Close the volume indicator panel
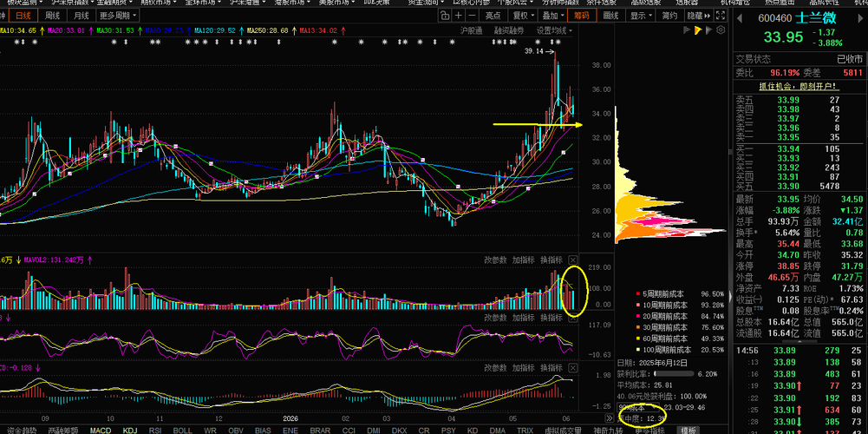 [x=573, y=260]
